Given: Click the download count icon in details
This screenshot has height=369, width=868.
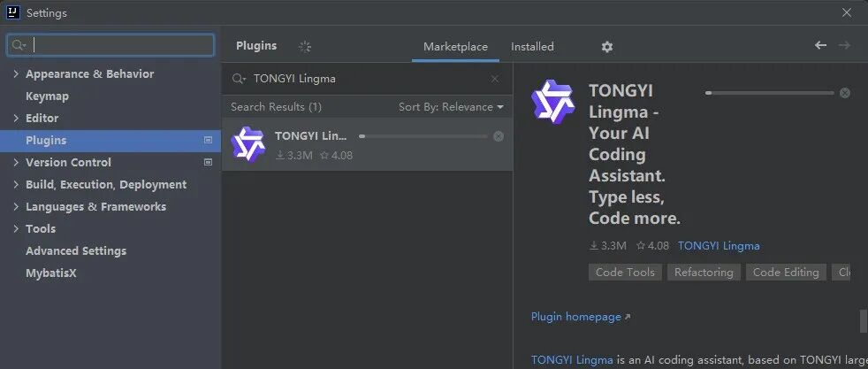Looking at the screenshot, I should [x=594, y=245].
